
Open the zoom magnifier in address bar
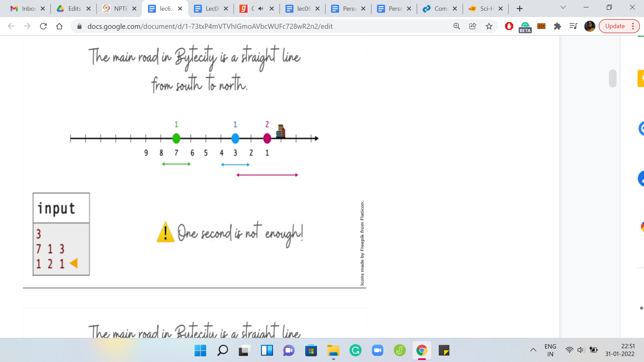pos(457,26)
